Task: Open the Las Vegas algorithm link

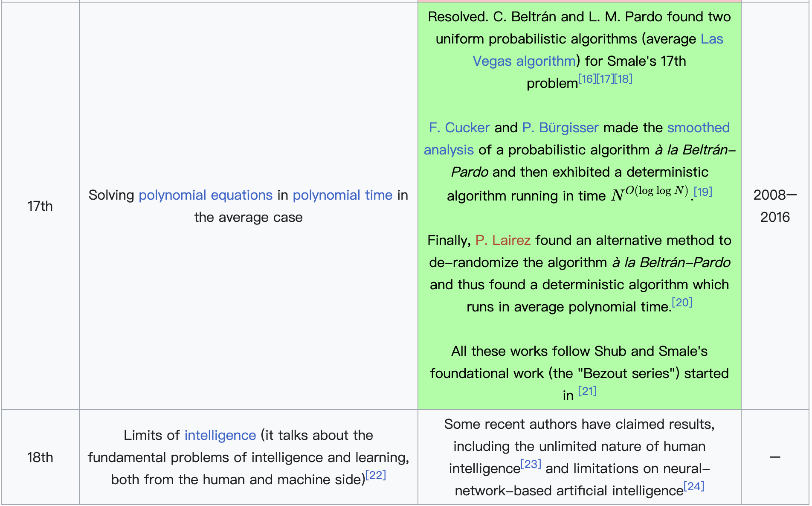Action: (x=524, y=61)
